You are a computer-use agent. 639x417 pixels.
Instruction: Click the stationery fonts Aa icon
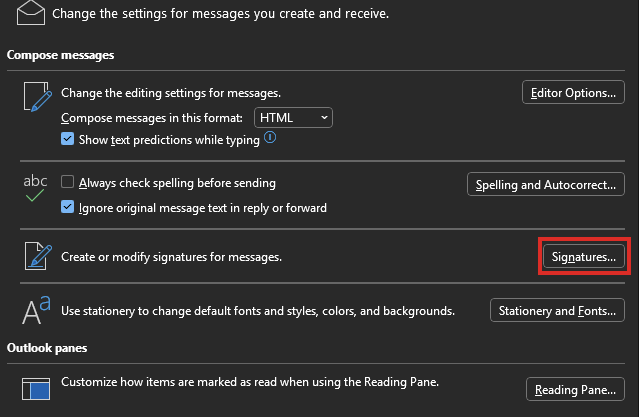[36, 311]
